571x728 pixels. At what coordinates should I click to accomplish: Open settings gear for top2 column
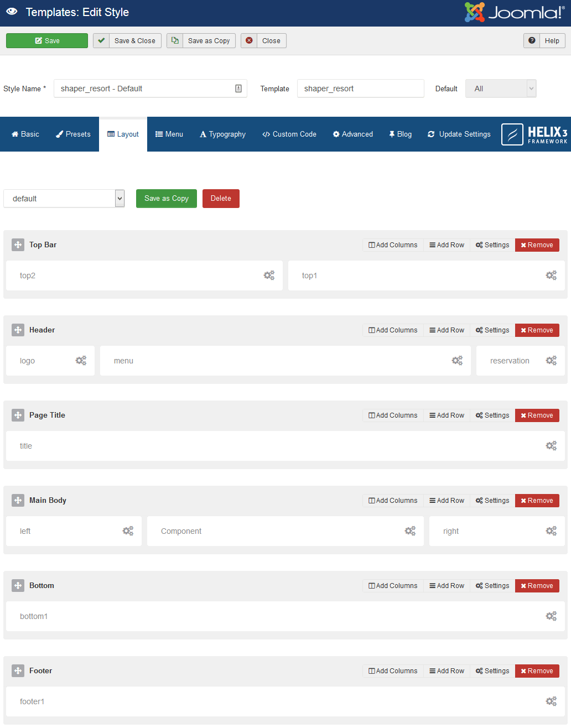click(269, 275)
